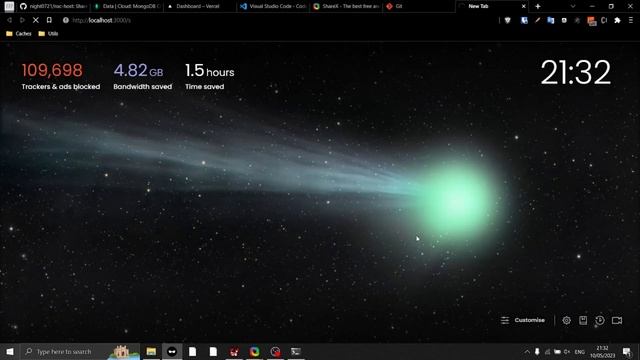Switch to the Git tab

click(x=418, y=6)
